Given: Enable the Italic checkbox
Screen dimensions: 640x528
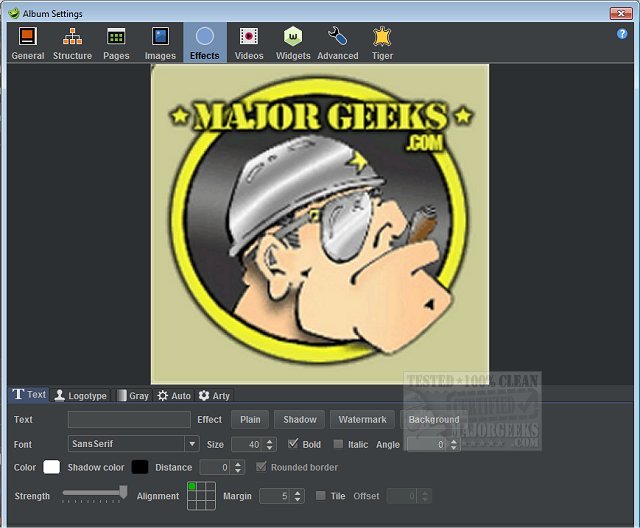Looking at the screenshot, I should coord(338,444).
